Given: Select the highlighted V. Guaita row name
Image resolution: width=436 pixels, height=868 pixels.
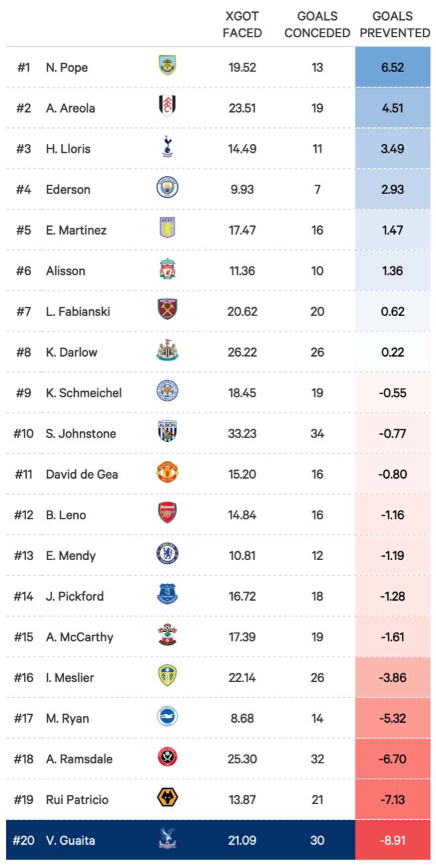Looking at the screenshot, I should (71, 840).
